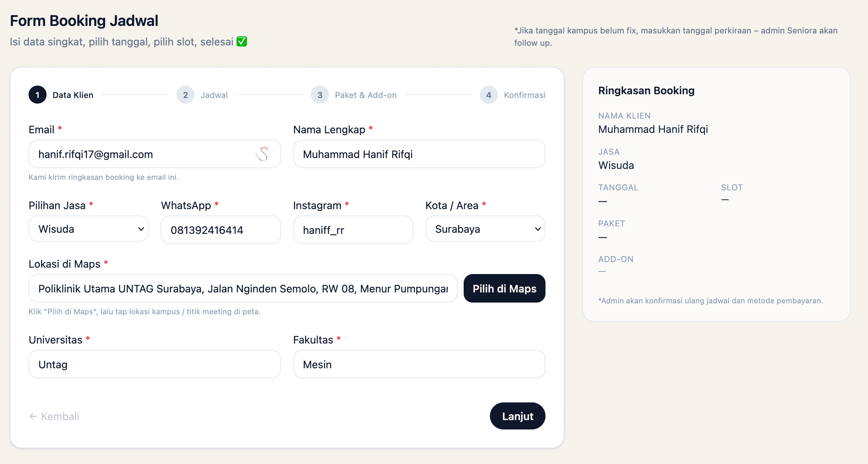Select the Paket & Add-on step label
Image resolution: width=868 pixels, height=464 pixels.
tap(366, 95)
